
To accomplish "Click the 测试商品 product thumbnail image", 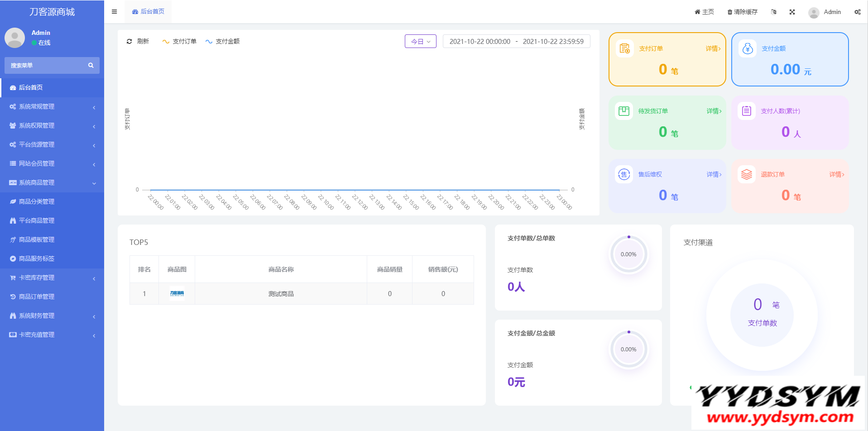I will [x=177, y=294].
